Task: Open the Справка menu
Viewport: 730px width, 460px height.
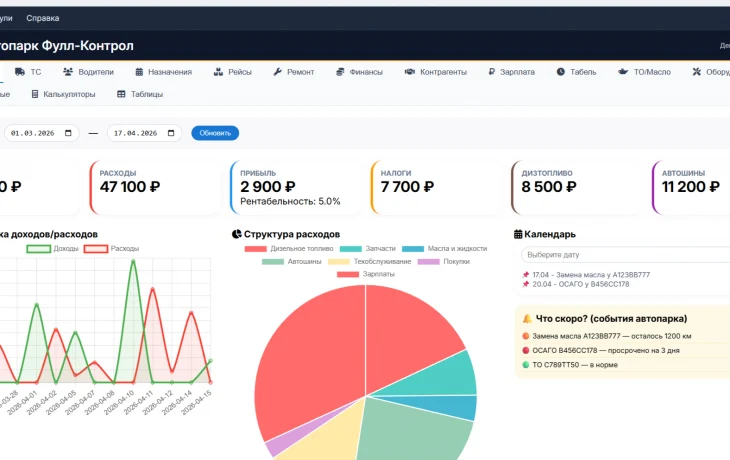Action: click(43, 18)
